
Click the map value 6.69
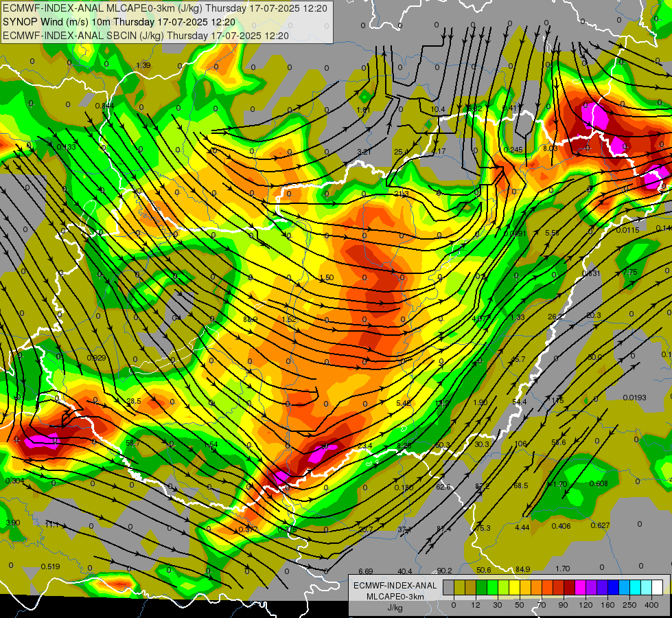point(366,571)
